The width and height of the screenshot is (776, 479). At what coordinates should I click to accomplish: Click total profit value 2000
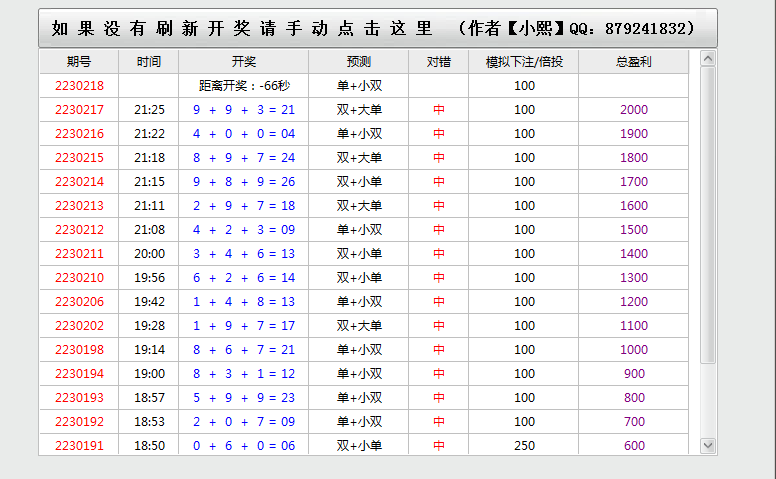(634, 110)
